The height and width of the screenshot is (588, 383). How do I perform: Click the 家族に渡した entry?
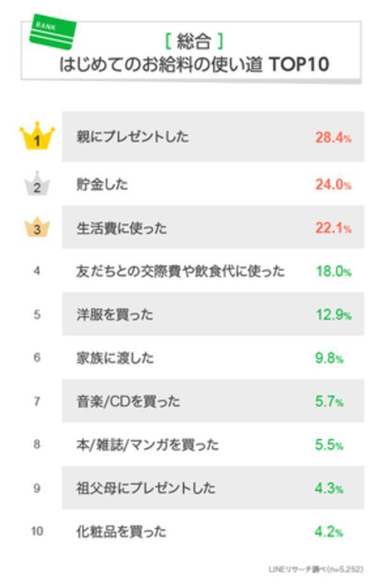[114, 358]
